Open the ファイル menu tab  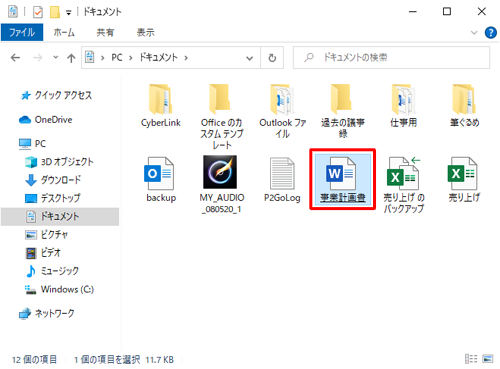22,32
